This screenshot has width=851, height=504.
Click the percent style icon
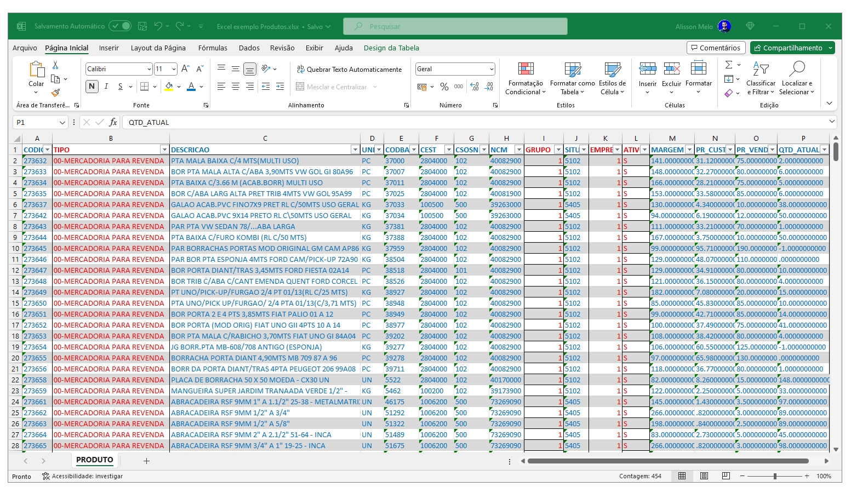[x=444, y=87]
